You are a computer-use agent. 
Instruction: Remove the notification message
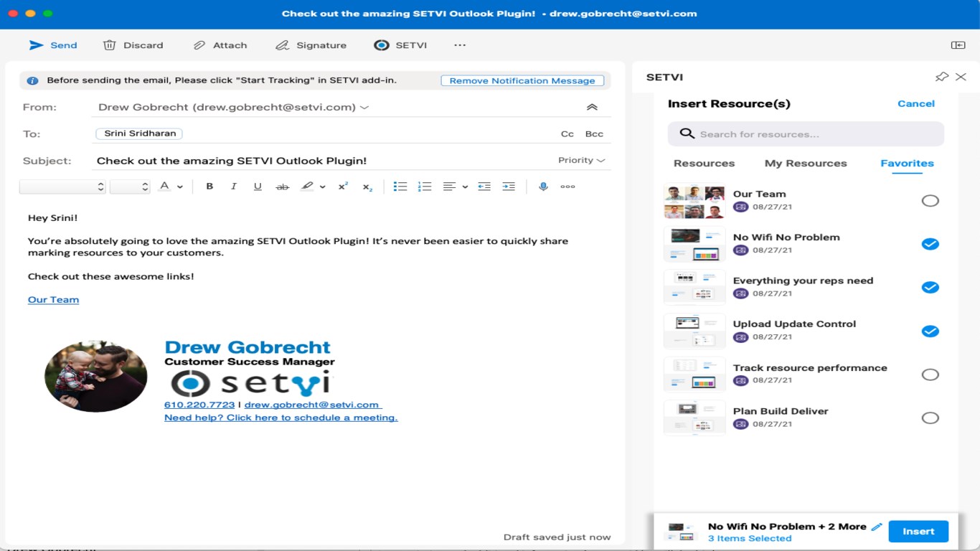(522, 81)
